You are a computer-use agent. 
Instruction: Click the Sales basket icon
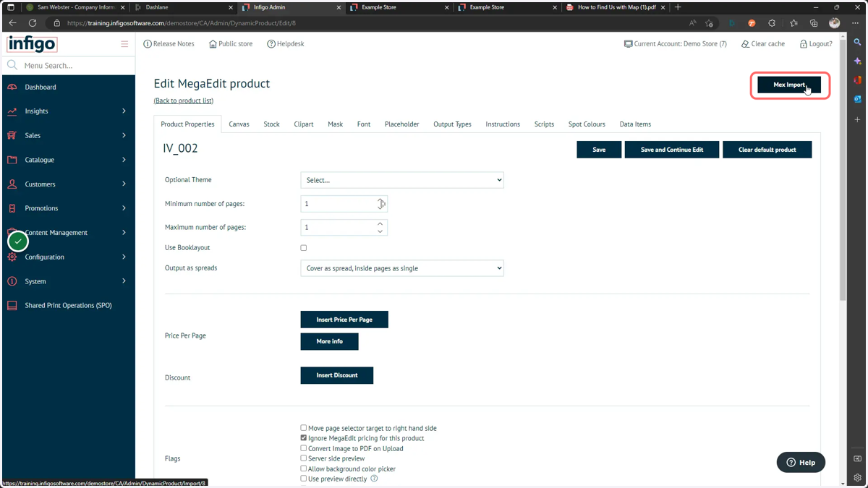[x=12, y=135]
